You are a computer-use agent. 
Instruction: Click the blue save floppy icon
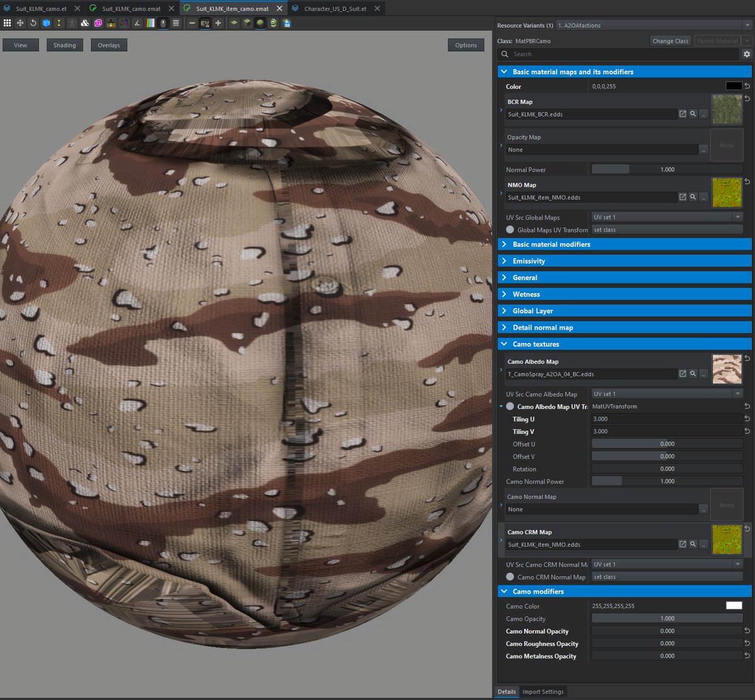(x=286, y=23)
